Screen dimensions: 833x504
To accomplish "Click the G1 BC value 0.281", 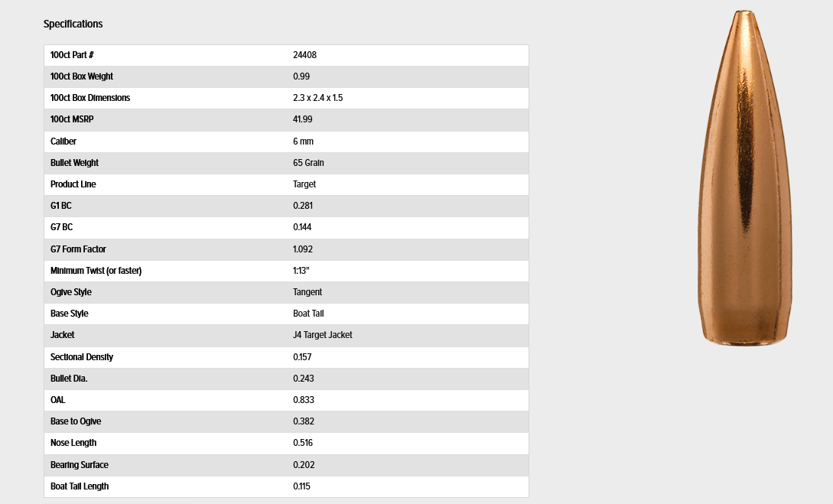I will 302,206.
